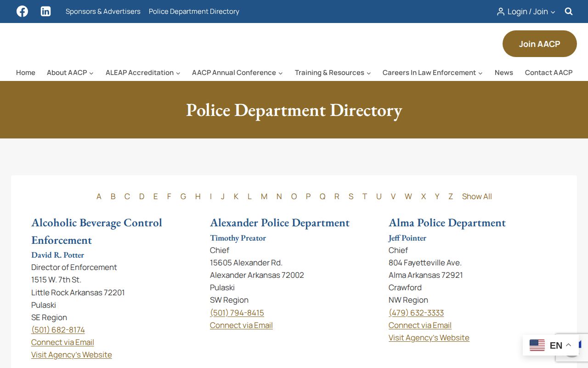The image size is (588, 368).
Task: Click the Join AACP button
Action: (540, 44)
